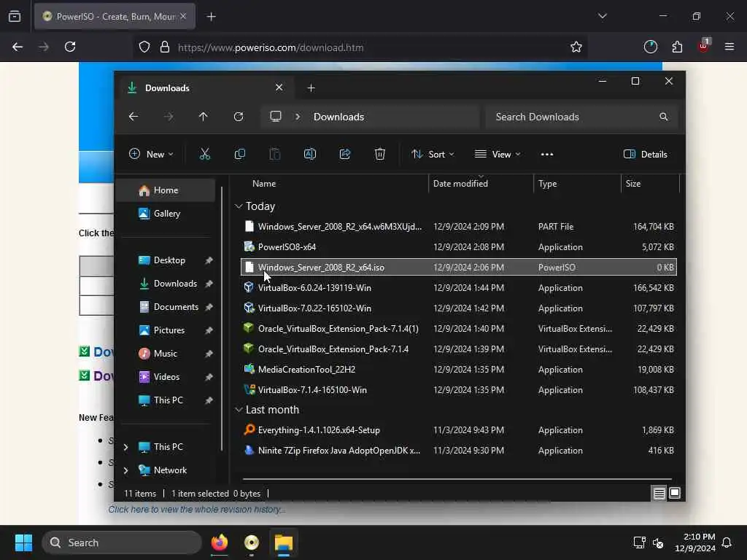Click the Copy icon in Explorer toolbar
The height and width of the screenshot is (560, 747).
point(239,154)
